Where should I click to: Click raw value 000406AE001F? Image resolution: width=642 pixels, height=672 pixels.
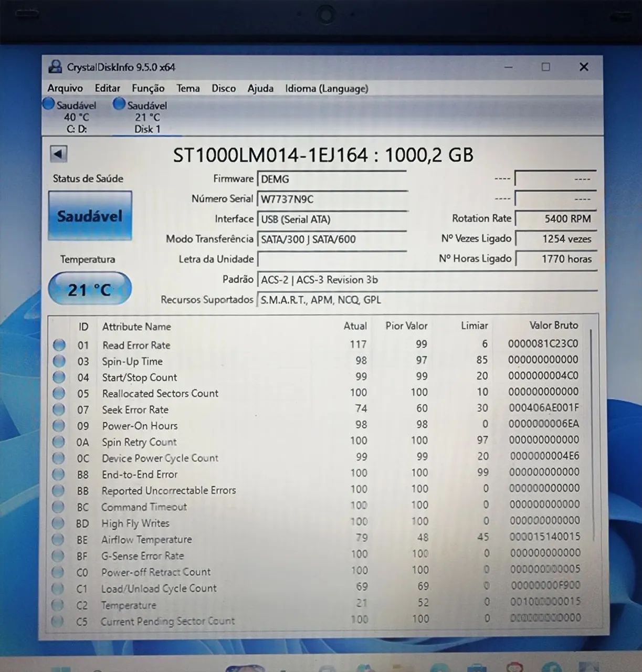(544, 407)
